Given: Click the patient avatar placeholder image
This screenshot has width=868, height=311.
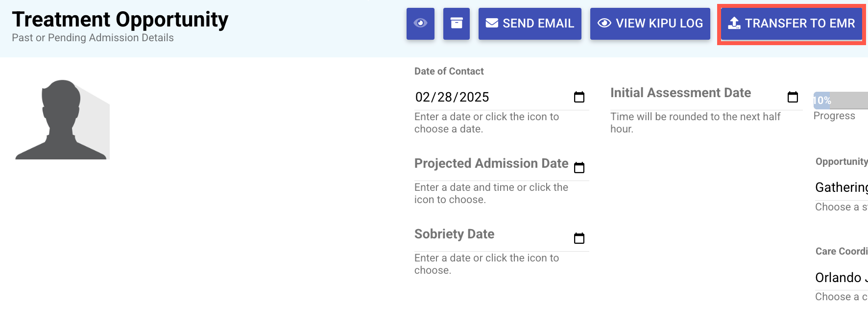Looking at the screenshot, I should pyautogui.click(x=62, y=120).
